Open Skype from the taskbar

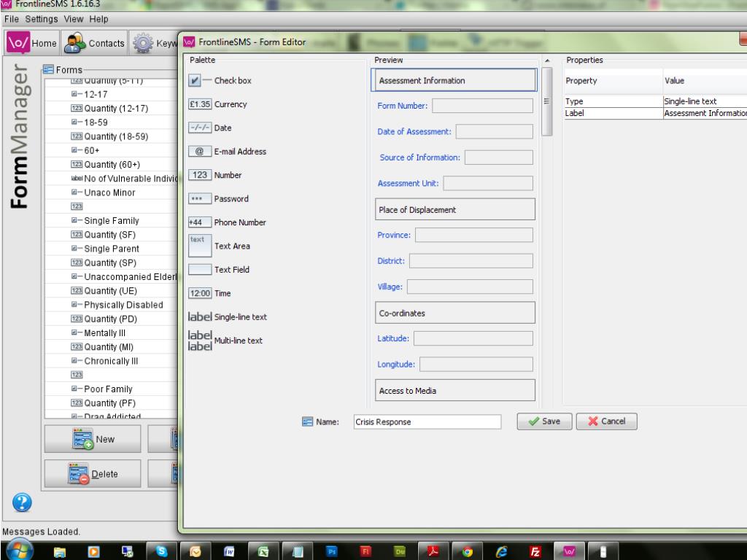point(161,551)
